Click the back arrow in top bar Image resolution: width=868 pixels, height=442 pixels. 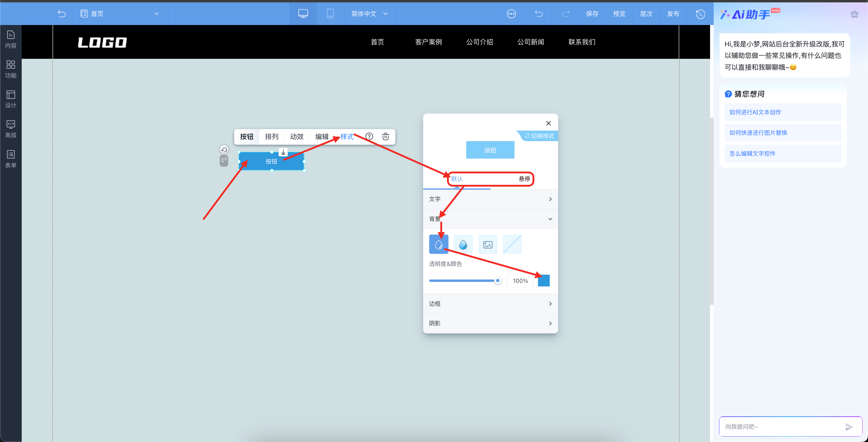[x=62, y=14]
